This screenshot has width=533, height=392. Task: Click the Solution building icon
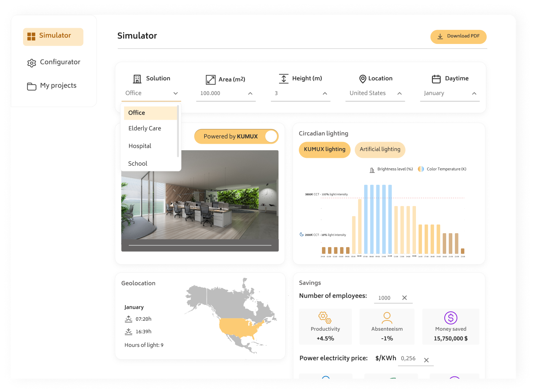click(x=137, y=79)
